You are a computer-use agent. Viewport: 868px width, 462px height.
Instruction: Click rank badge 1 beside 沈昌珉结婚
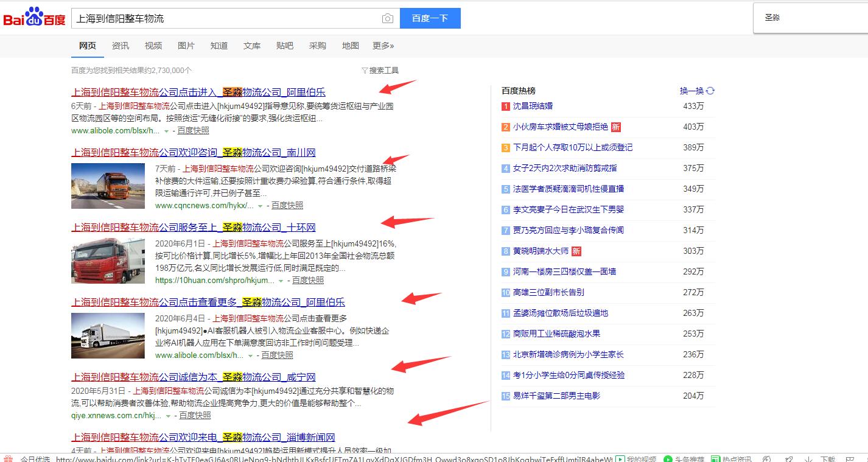(x=505, y=106)
